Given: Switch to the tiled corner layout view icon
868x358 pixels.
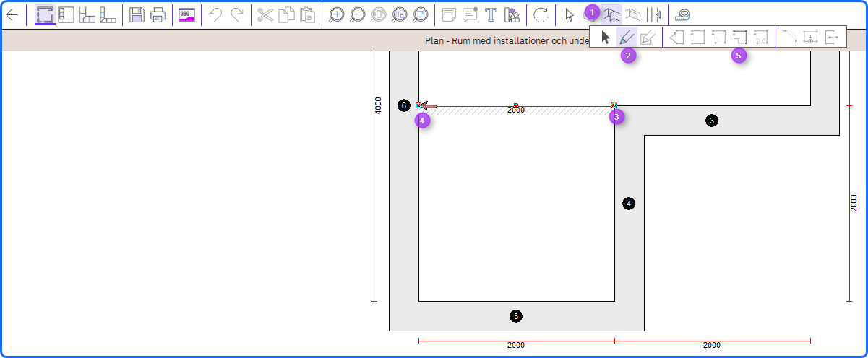Looking at the screenshot, I should point(87,14).
